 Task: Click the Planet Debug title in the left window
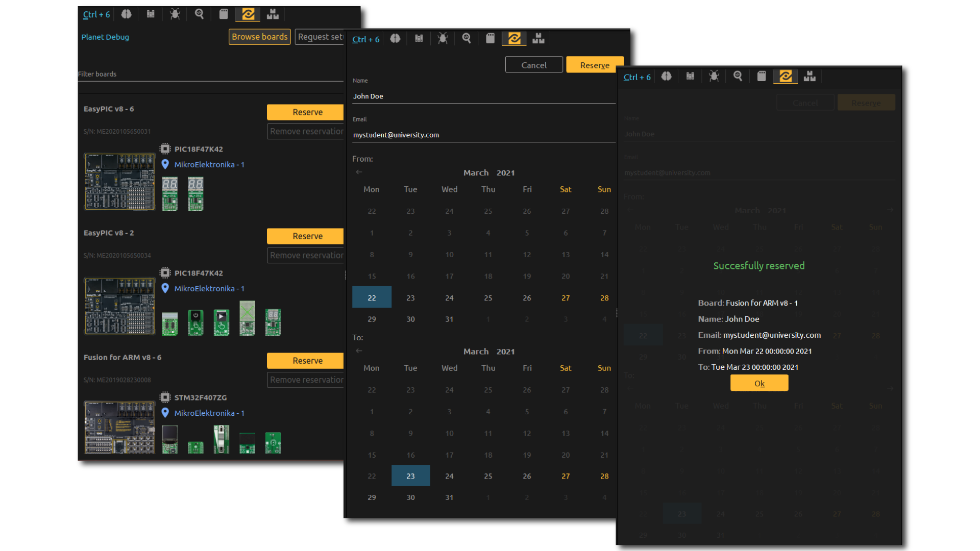[105, 37]
